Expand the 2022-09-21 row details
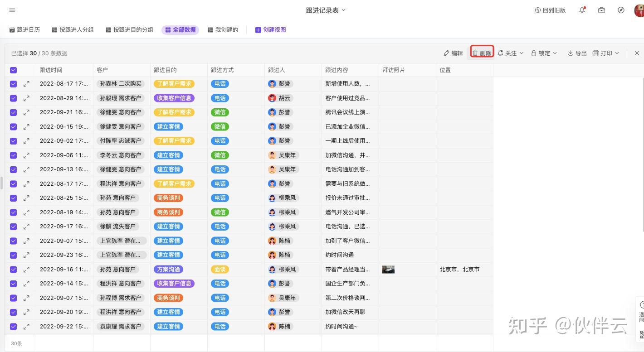Viewport: 644px width, 352px height. click(x=26, y=112)
